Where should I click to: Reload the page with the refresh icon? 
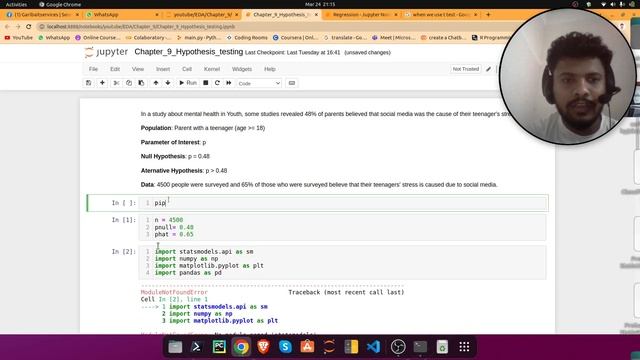29,27
